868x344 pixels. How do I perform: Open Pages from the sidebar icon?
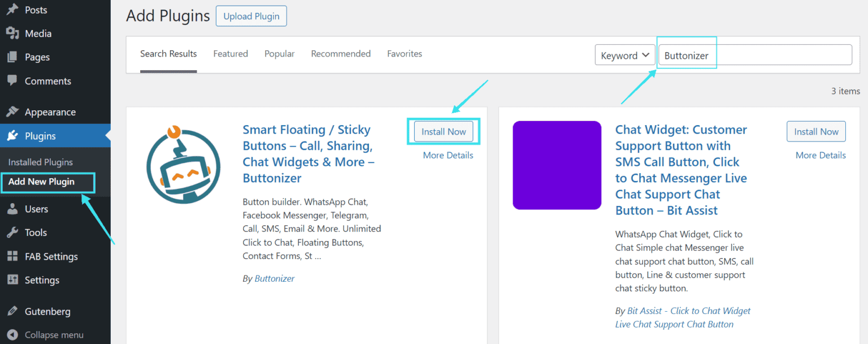coord(12,57)
